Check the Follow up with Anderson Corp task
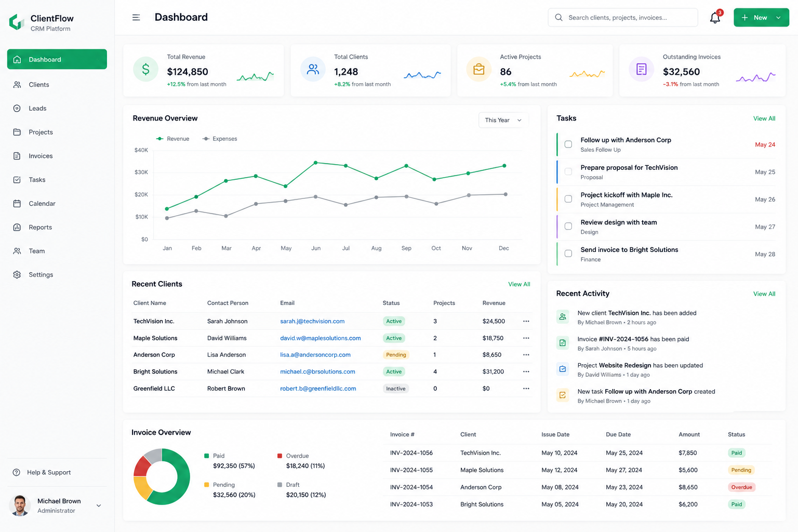 tap(568, 144)
